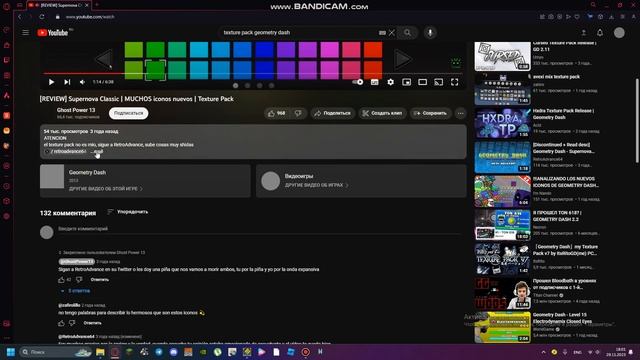Open File Explorer from the taskbar
This screenshot has height=360, width=640.
[100, 352]
